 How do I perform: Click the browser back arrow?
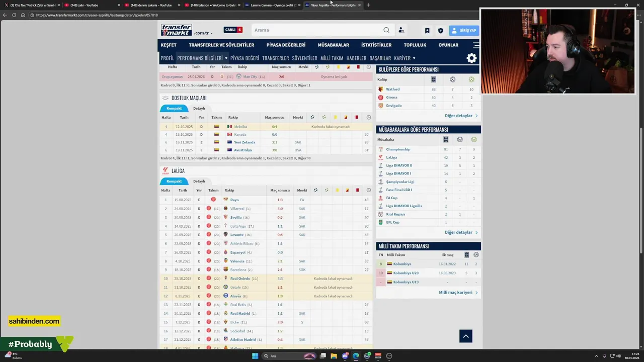(5, 15)
